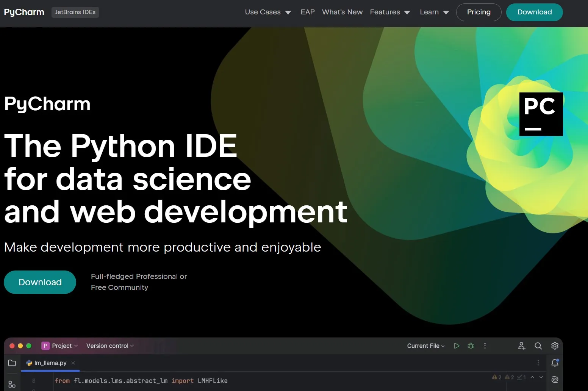Click the 'import' keyword in the code
Viewport: 588px width, 391px height.
pyautogui.click(x=182, y=381)
